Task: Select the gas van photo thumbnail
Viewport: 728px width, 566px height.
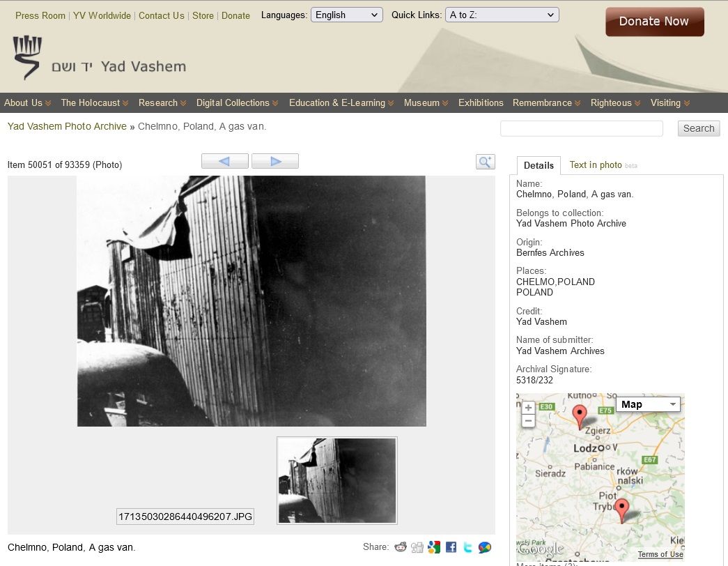Action: pos(337,480)
